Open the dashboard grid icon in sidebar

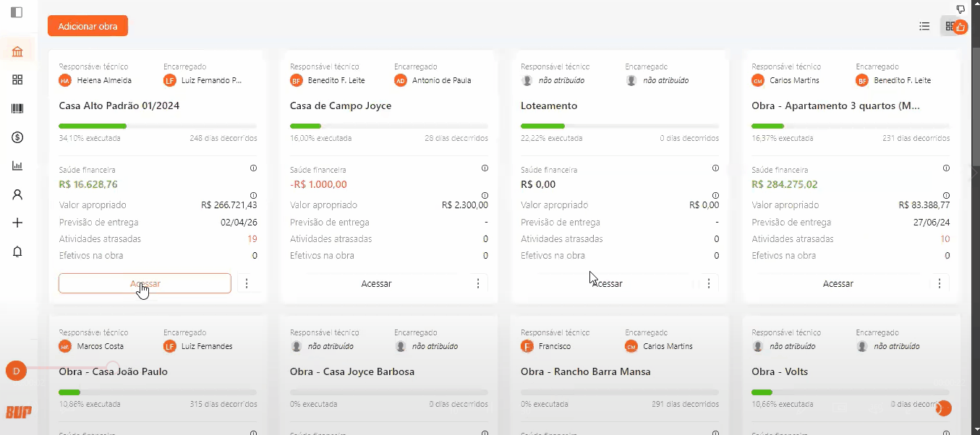[17, 79]
